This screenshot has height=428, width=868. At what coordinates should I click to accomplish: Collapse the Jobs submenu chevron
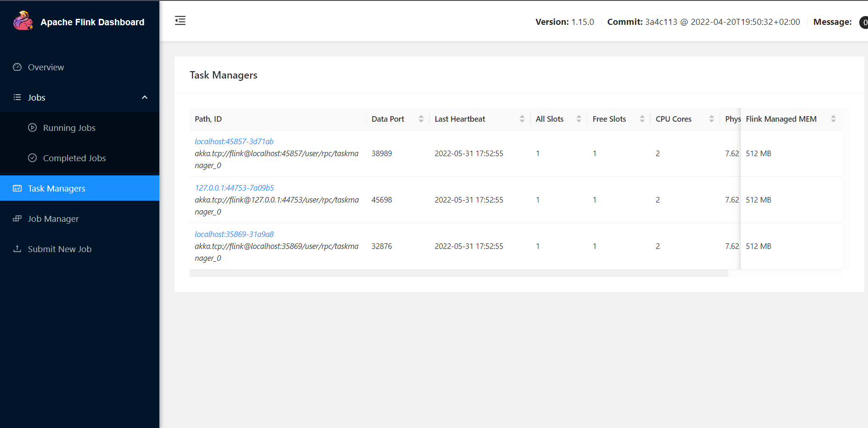(145, 97)
